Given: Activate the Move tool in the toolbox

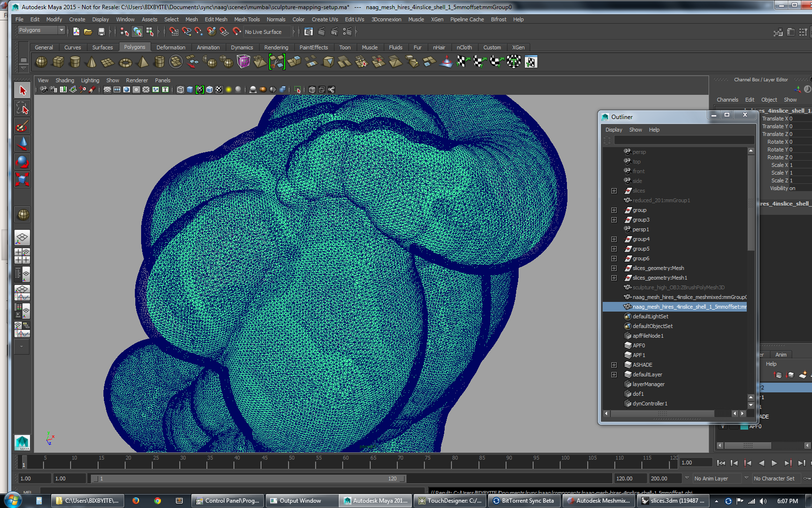Looking at the screenshot, I should [x=22, y=144].
